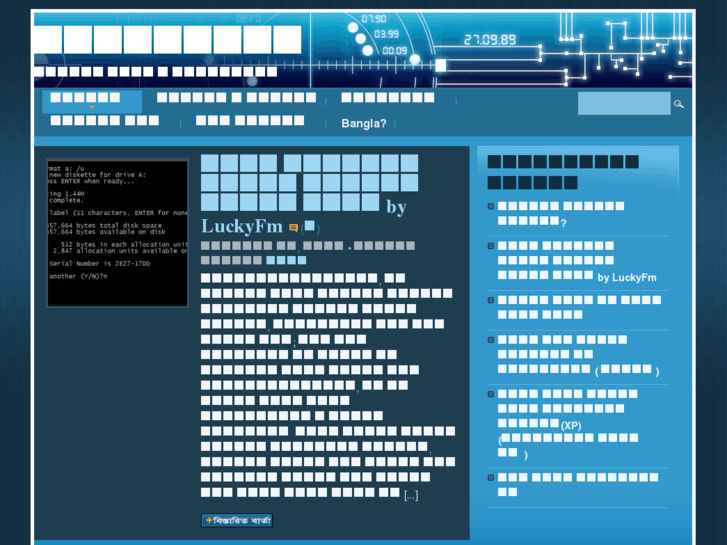Open the sidebar post containing "(XP)"
The height and width of the screenshot is (545, 727).
pyautogui.click(x=569, y=424)
